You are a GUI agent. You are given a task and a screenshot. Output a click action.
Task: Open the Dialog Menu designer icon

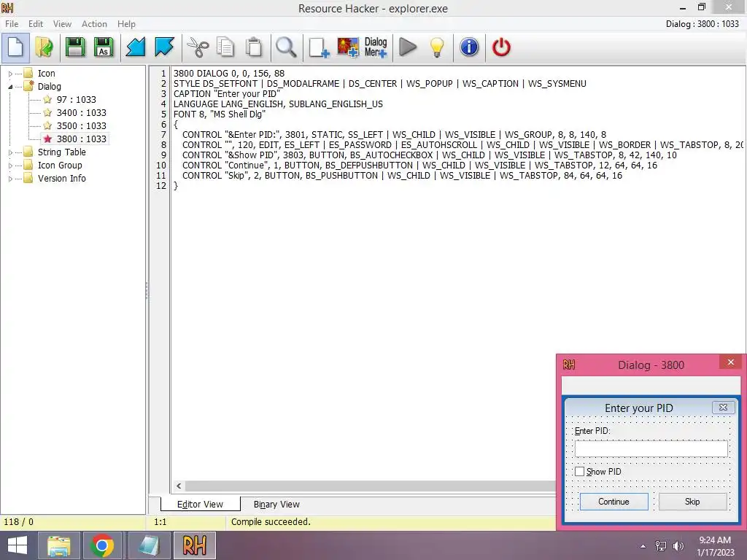pos(376,47)
